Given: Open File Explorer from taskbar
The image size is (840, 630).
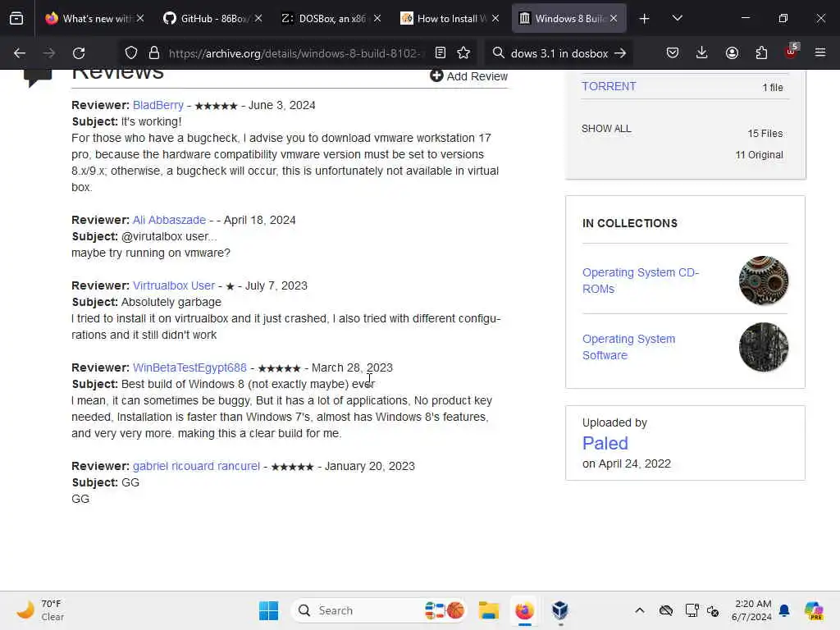Looking at the screenshot, I should (x=489, y=610).
